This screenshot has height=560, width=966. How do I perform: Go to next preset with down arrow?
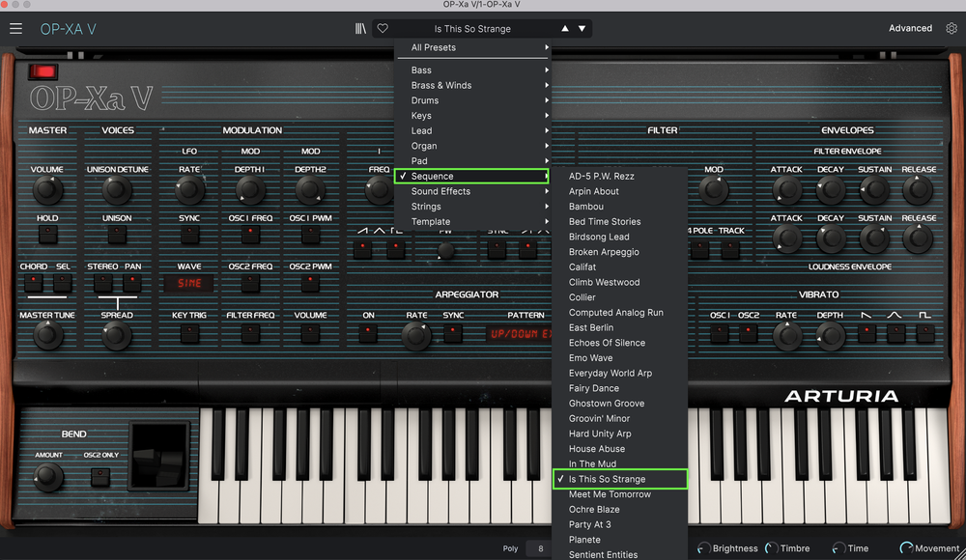tap(582, 28)
